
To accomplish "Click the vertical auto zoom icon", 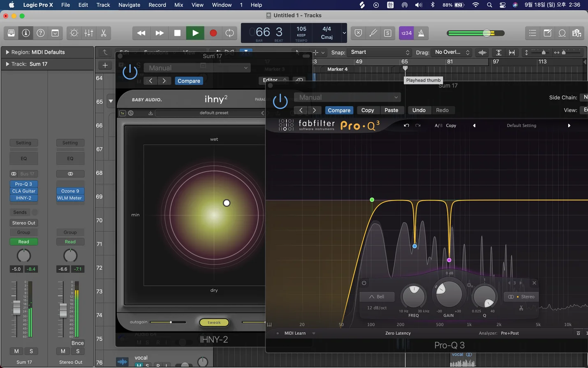I will click(498, 52).
